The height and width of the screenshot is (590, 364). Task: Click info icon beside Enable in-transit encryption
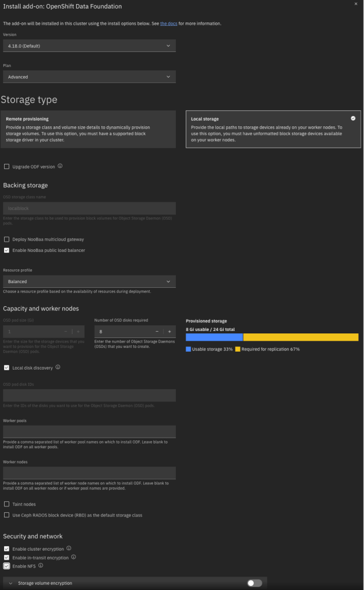[x=74, y=557]
